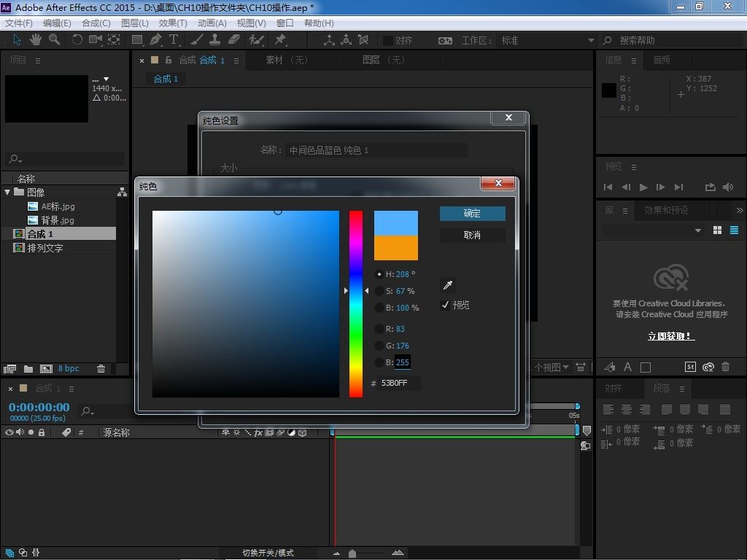The width and height of the screenshot is (747, 560).
Task: Select the S saturation radio button
Action: click(x=379, y=291)
